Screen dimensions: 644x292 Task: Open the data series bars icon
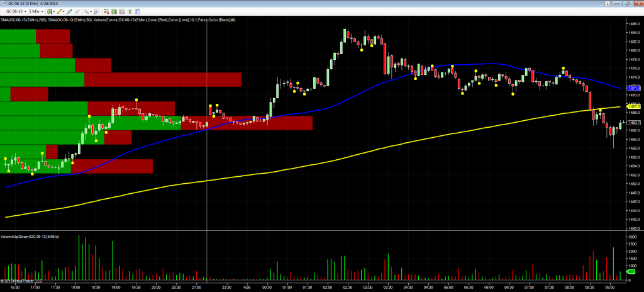click(114, 11)
